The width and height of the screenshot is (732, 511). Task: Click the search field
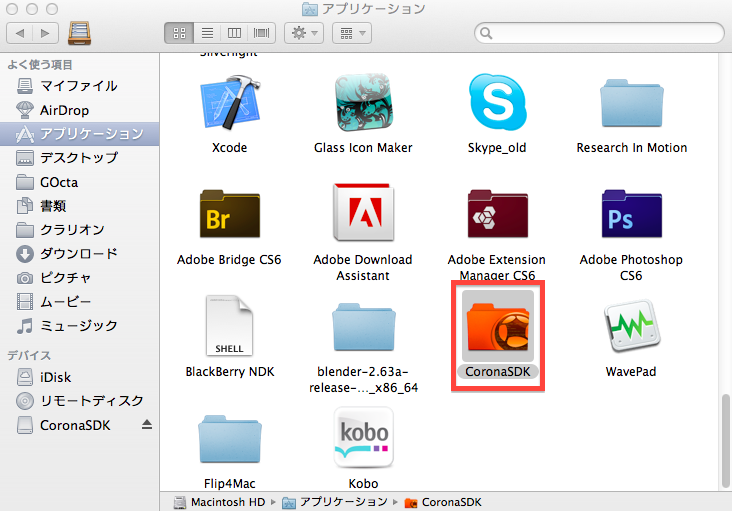click(599, 33)
